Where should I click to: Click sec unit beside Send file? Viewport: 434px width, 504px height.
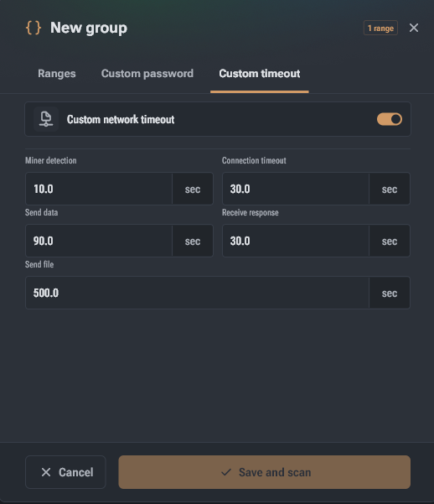[x=390, y=294]
